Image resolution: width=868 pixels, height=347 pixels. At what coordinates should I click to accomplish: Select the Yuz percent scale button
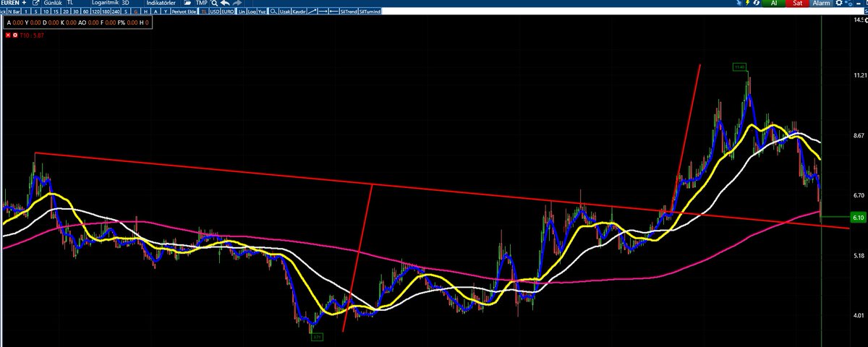pos(262,12)
